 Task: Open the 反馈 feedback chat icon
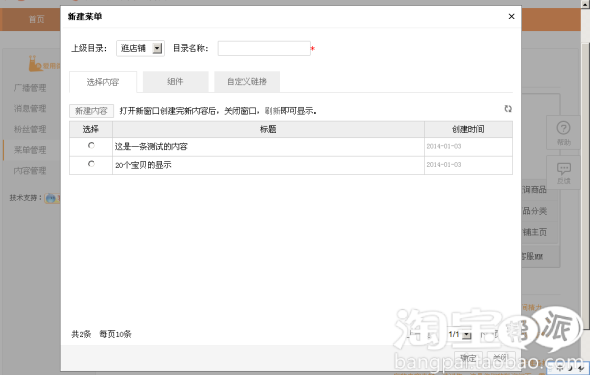(x=563, y=173)
